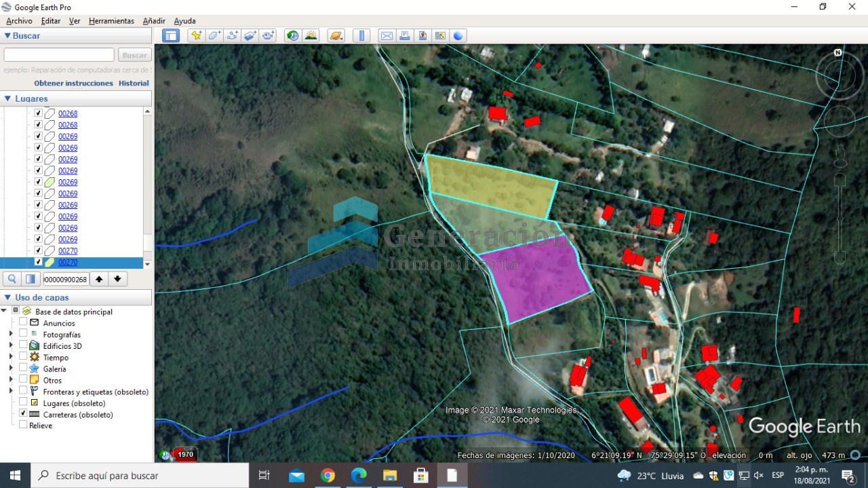This screenshot has width=868, height=488.
Task: Click the print toolbar icon
Action: point(405,36)
